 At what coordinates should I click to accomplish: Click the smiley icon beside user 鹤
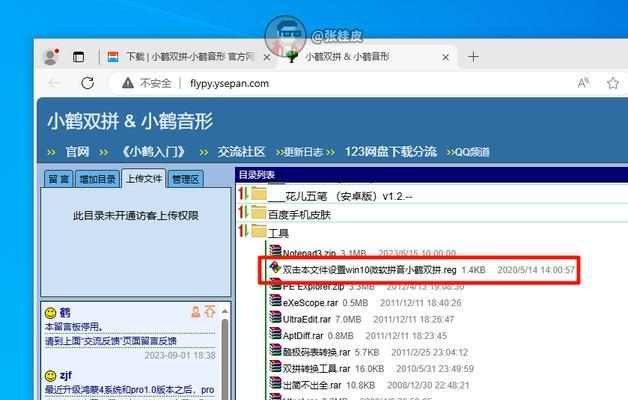50,313
